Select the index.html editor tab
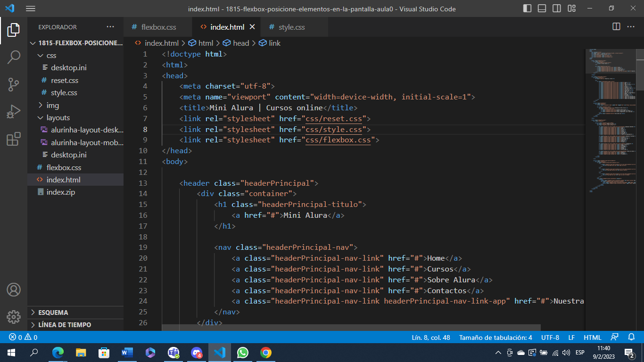Screen dimensions: 644x362 (227, 27)
